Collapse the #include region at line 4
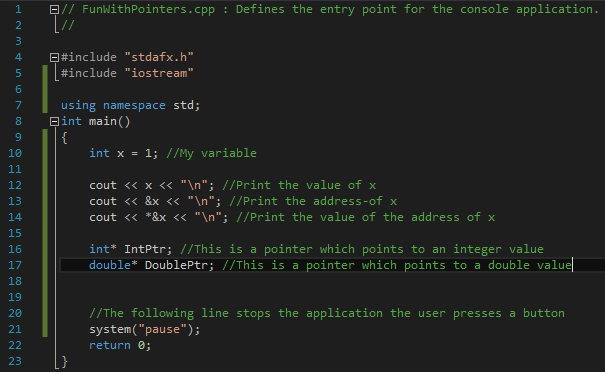605x372 pixels. pyautogui.click(x=54, y=57)
